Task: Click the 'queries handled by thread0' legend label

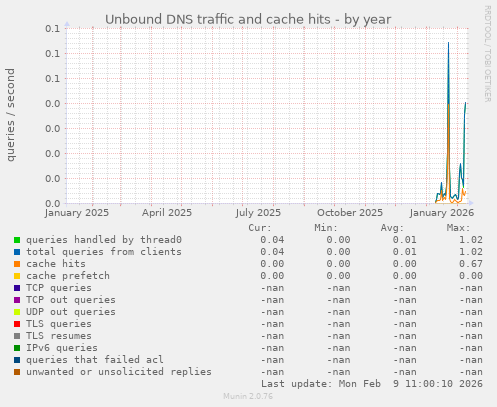Action: (x=104, y=240)
